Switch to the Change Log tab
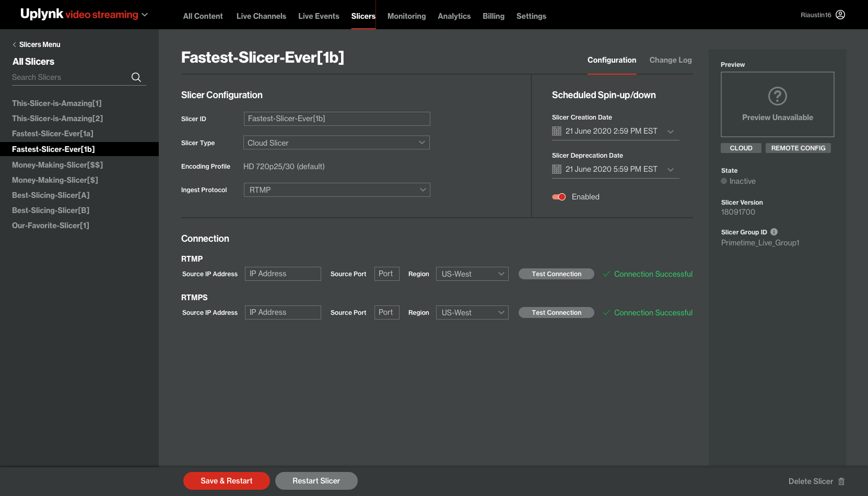The image size is (868, 496). (x=670, y=60)
